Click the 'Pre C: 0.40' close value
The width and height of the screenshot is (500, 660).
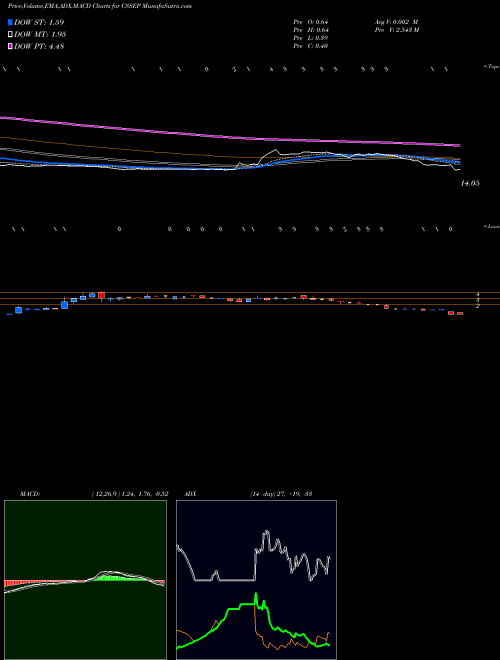[311, 46]
